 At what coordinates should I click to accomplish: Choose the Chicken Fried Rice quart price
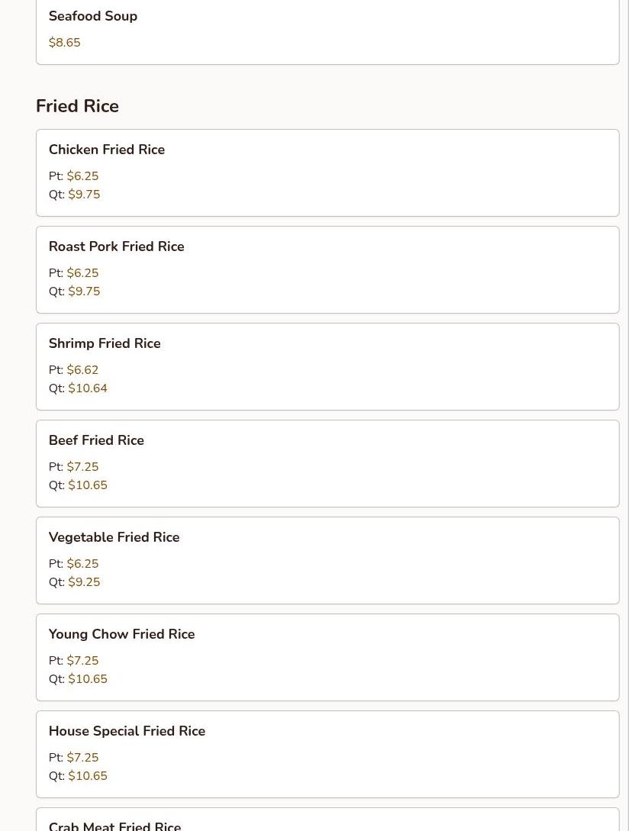[84, 195]
